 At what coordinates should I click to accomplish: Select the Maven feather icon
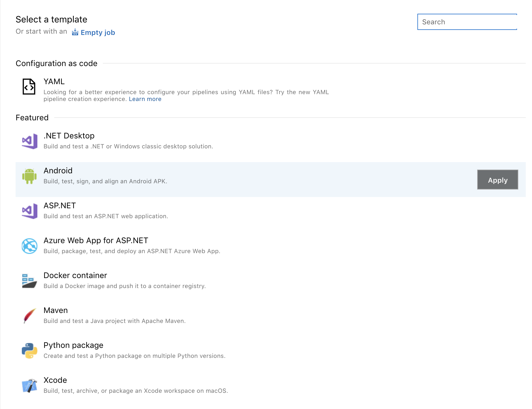(29, 315)
